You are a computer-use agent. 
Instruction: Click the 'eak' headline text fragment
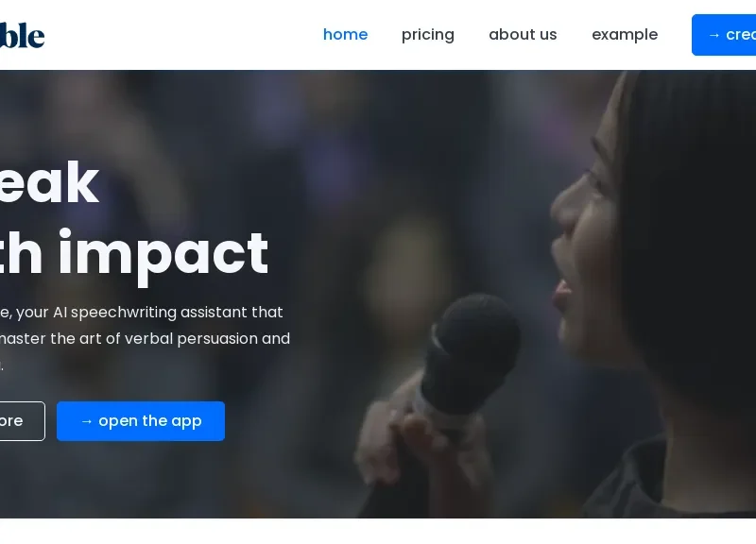point(49,182)
